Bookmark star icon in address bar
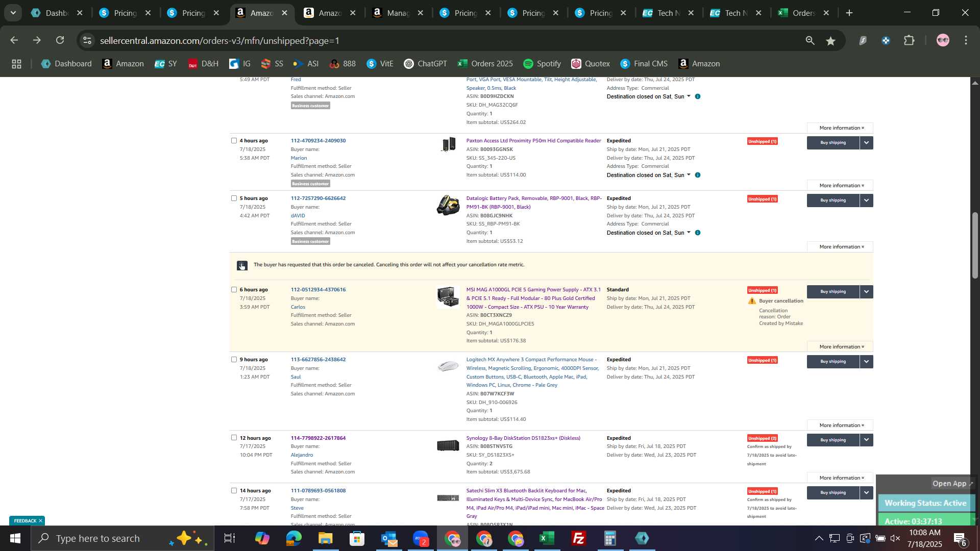This screenshot has width=980, height=551. (831, 41)
